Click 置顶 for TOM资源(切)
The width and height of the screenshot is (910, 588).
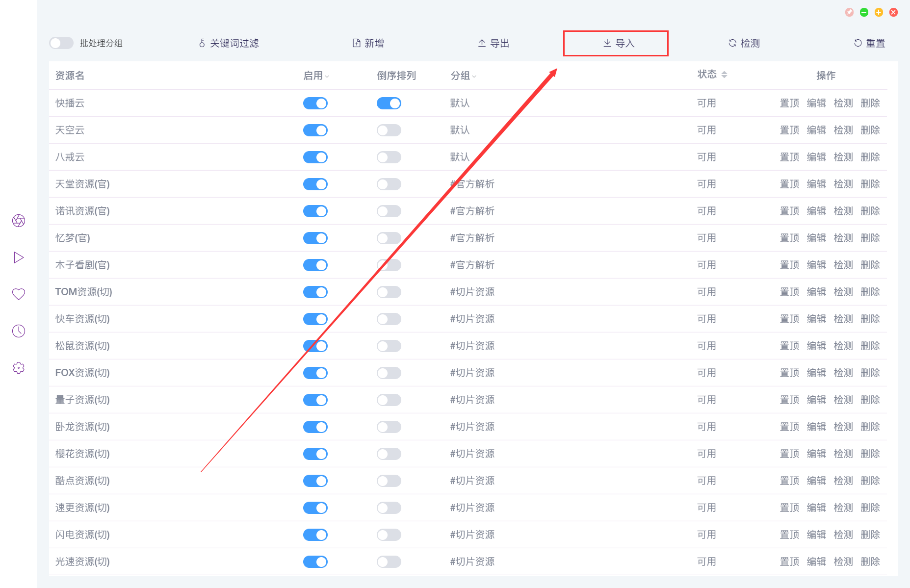tap(789, 291)
